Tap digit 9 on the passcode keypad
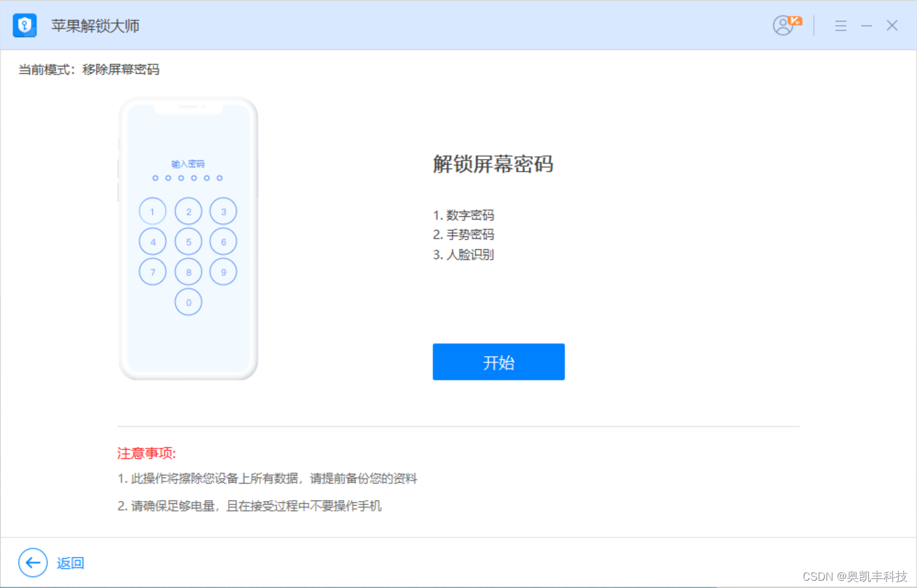This screenshot has width=917, height=588. (x=223, y=272)
